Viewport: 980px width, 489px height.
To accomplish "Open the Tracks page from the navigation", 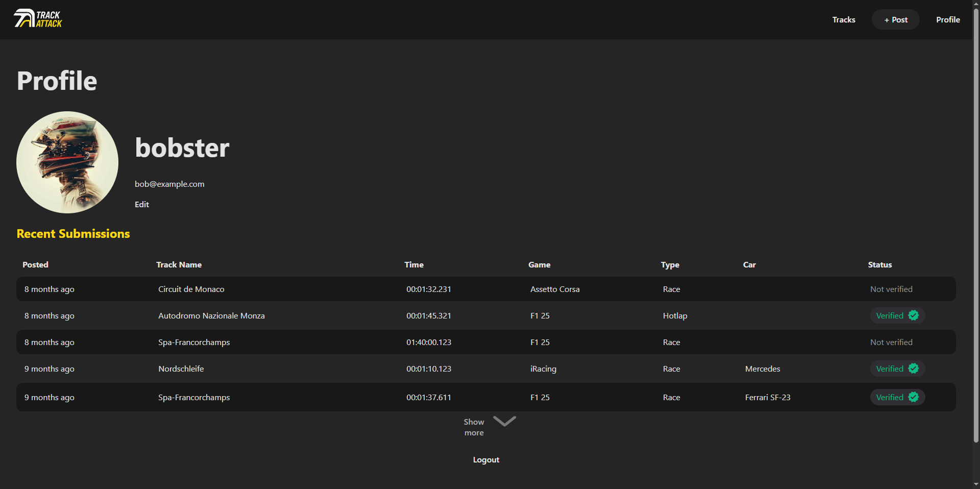I will [843, 19].
